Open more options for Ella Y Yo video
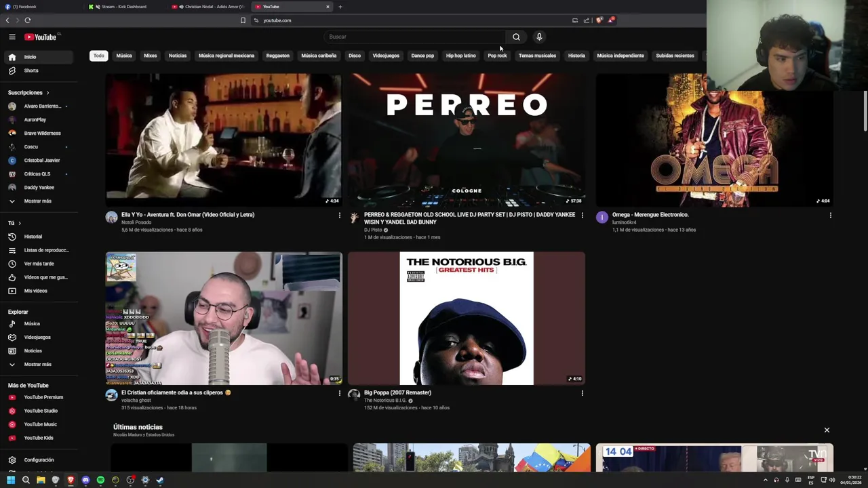This screenshot has width=868, height=488. (x=340, y=216)
